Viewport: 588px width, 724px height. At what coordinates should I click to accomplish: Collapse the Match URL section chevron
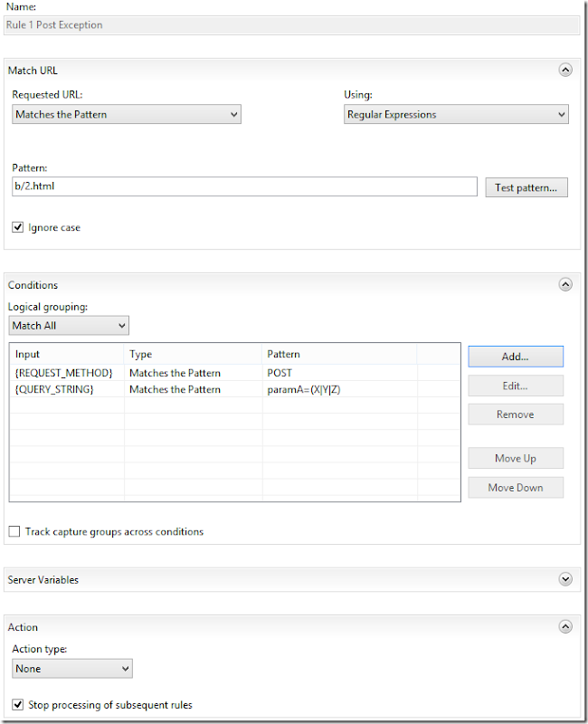tap(565, 70)
